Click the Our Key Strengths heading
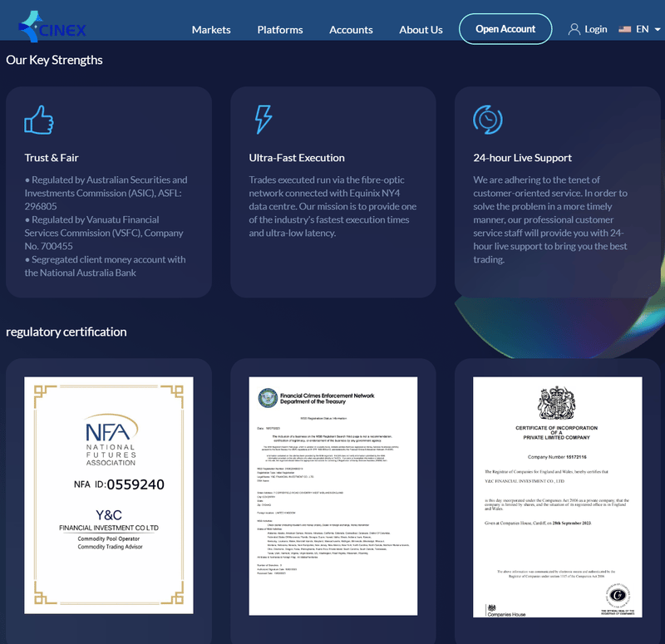Image resolution: width=665 pixels, height=644 pixels. (x=54, y=60)
